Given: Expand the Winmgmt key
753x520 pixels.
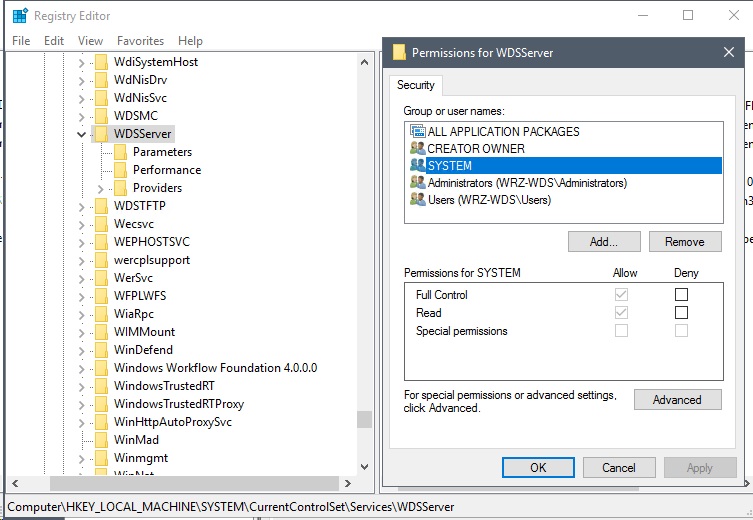Looking at the screenshot, I should (81, 459).
